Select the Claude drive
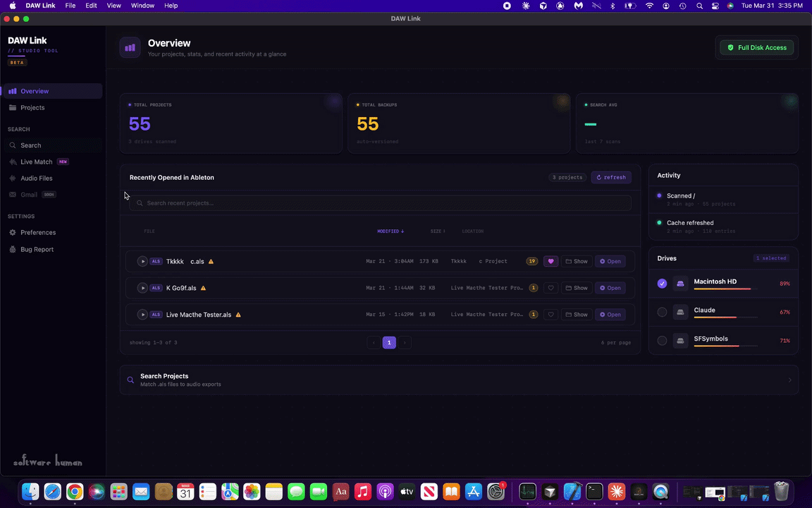 pos(662,311)
